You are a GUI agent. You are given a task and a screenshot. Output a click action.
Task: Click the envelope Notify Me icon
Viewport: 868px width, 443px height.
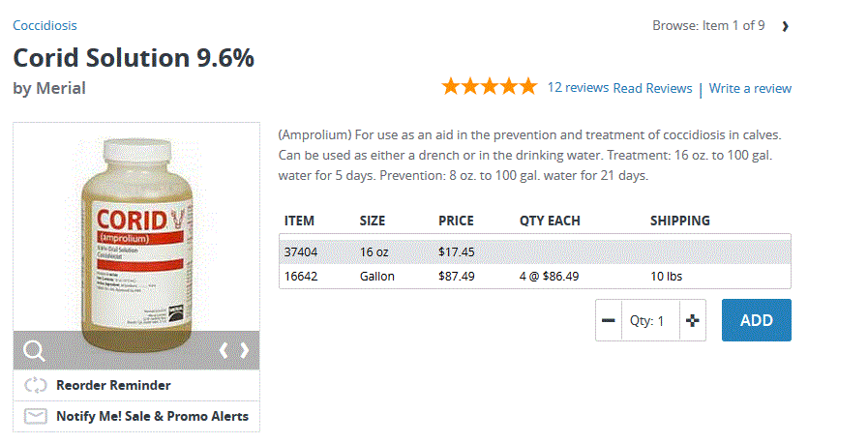(x=36, y=416)
